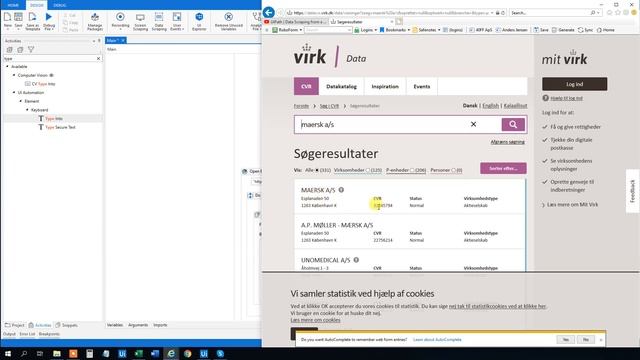Open the Inspiration tab
Viewport: 640px width, 360px height.
pyautogui.click(x=385, y=87)
